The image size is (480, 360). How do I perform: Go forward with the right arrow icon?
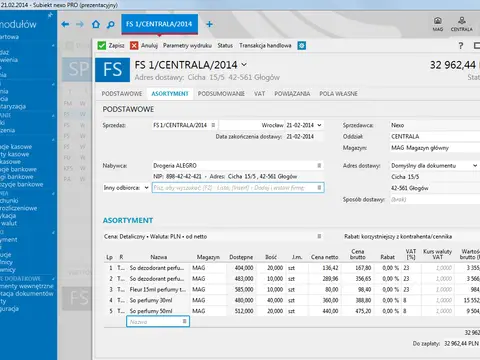tap(80, 24)
